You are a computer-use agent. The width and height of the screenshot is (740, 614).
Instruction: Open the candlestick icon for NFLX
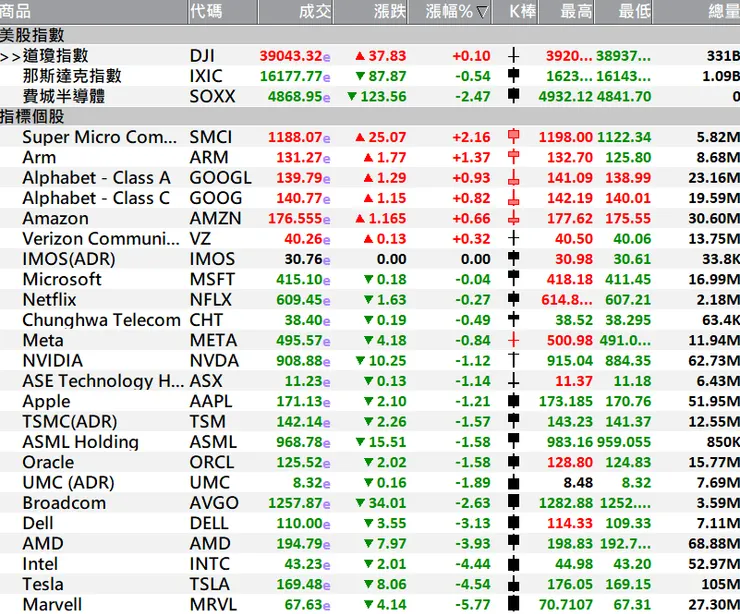(x=513, y=299)
